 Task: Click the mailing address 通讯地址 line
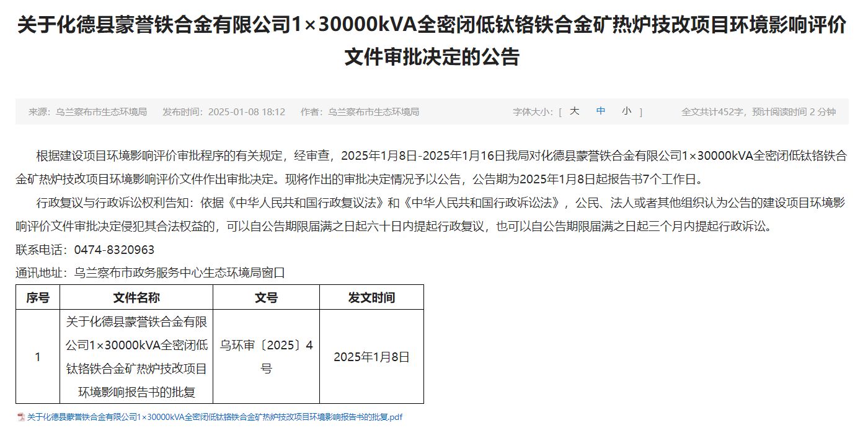click(150, 273)
